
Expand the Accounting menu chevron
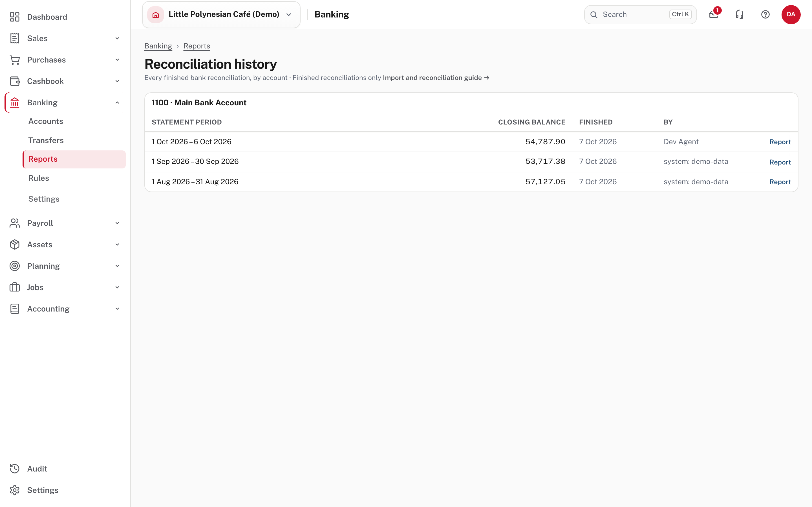[x=117, y=308]
